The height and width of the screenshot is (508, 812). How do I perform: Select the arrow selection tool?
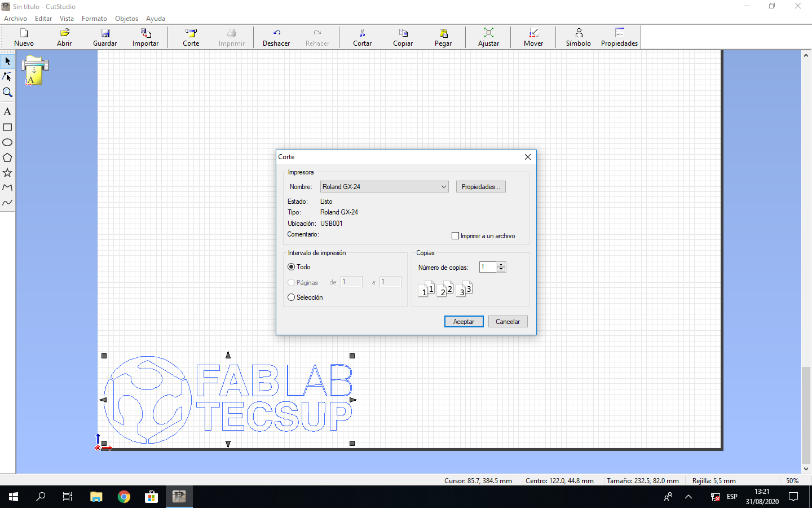7,61
